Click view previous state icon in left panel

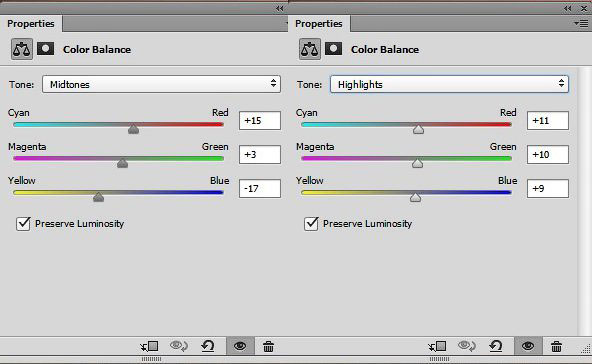coord(179,346)
